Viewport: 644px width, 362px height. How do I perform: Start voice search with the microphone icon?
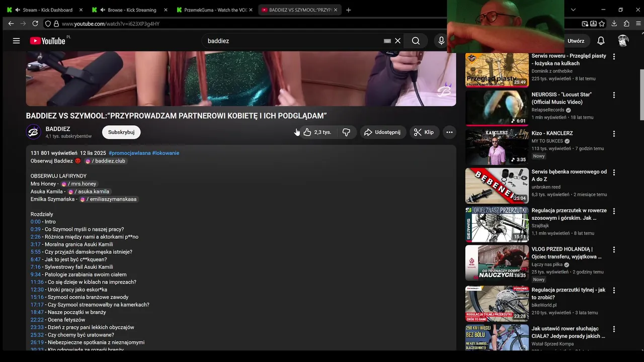point(441,41)
